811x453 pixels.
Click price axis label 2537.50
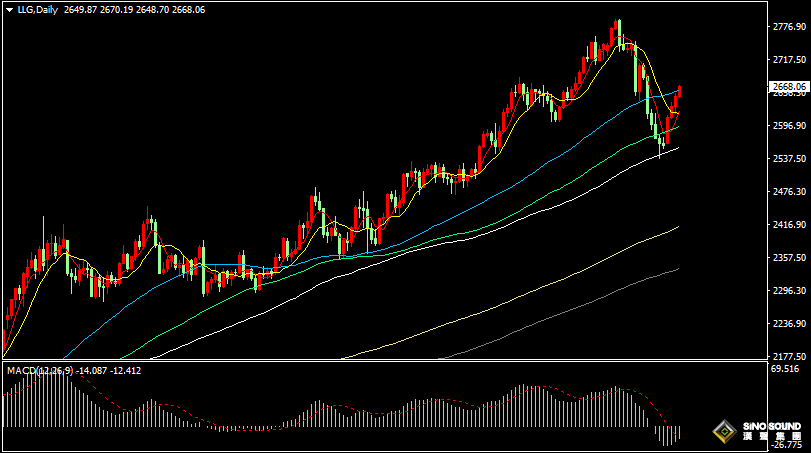point(789,158)
